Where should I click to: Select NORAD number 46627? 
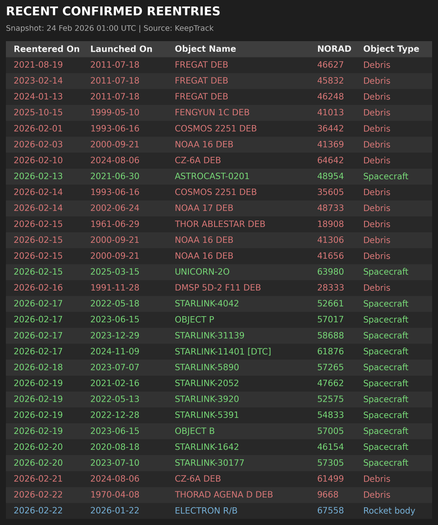point(330,65)
